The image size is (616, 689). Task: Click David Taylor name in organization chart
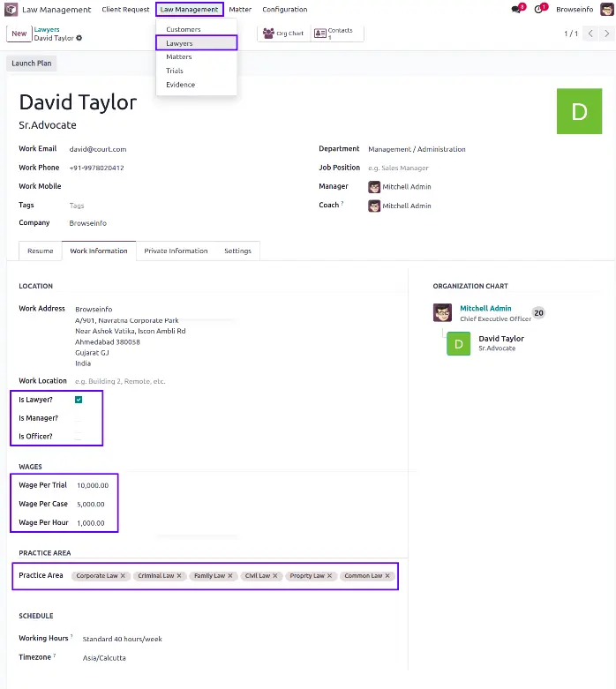[501, 339]
